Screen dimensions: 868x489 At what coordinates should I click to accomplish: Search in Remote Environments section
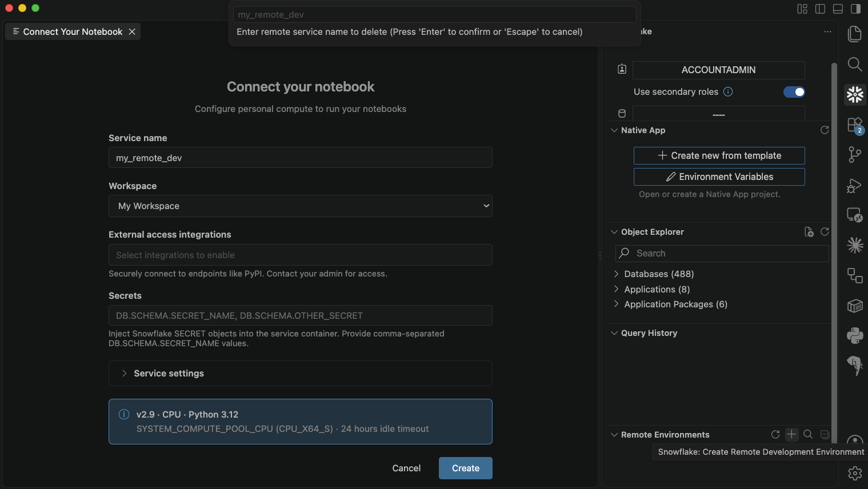pos(808,435)
